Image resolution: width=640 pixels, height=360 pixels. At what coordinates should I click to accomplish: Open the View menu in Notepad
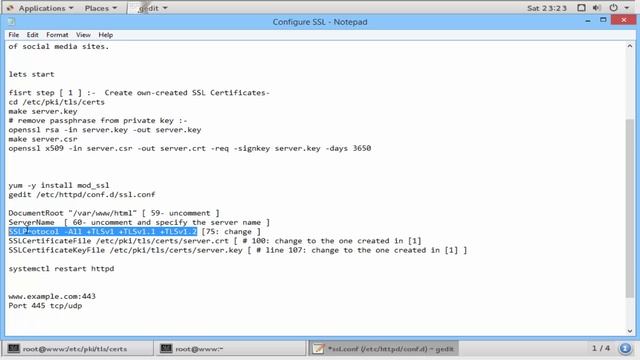click(83, 35)
